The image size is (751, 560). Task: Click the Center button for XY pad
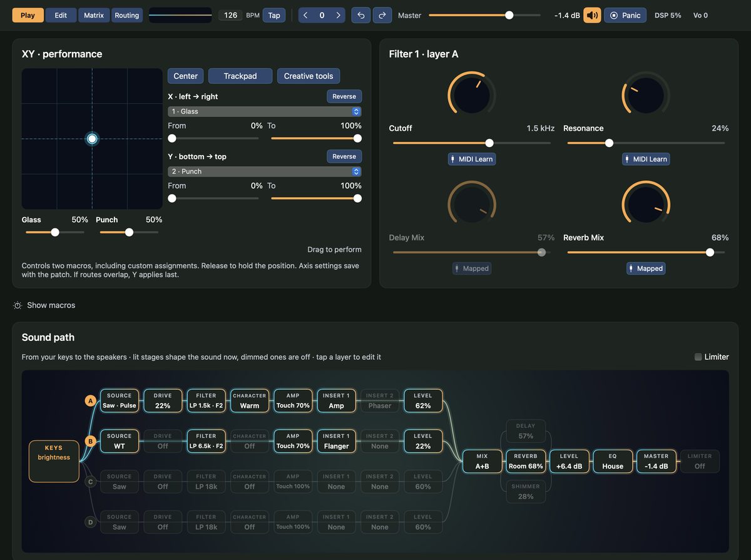(x=186, y=76)
